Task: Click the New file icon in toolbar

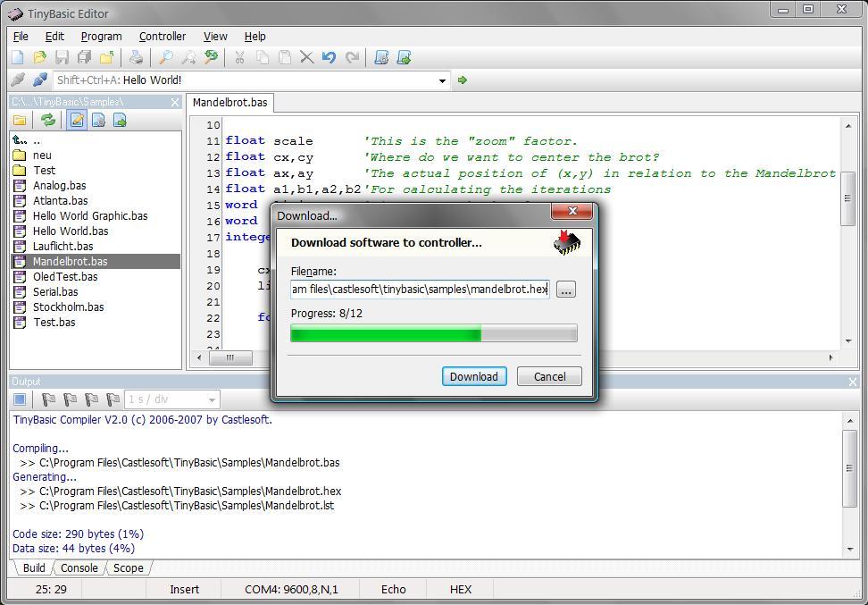Action: [x=17, y=58]
